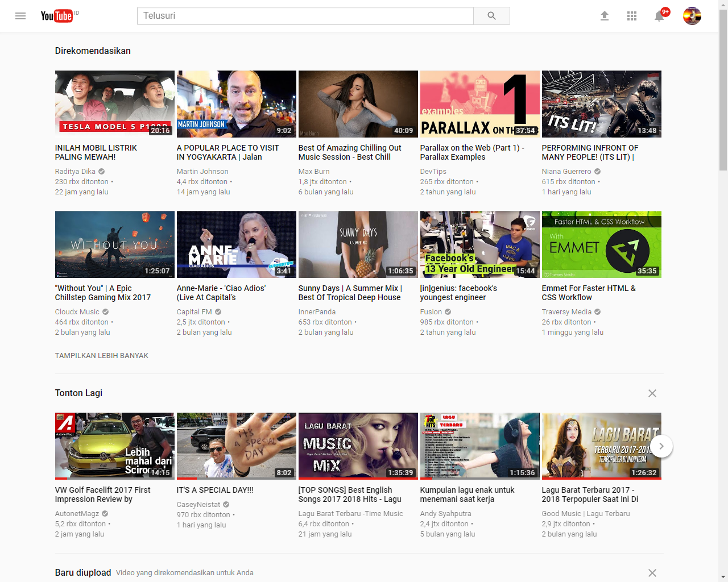Image resolution: width=728 pixels, height=582 pixels.
Task: Click inside the Telusuri search field
Action: click(305, 16)
